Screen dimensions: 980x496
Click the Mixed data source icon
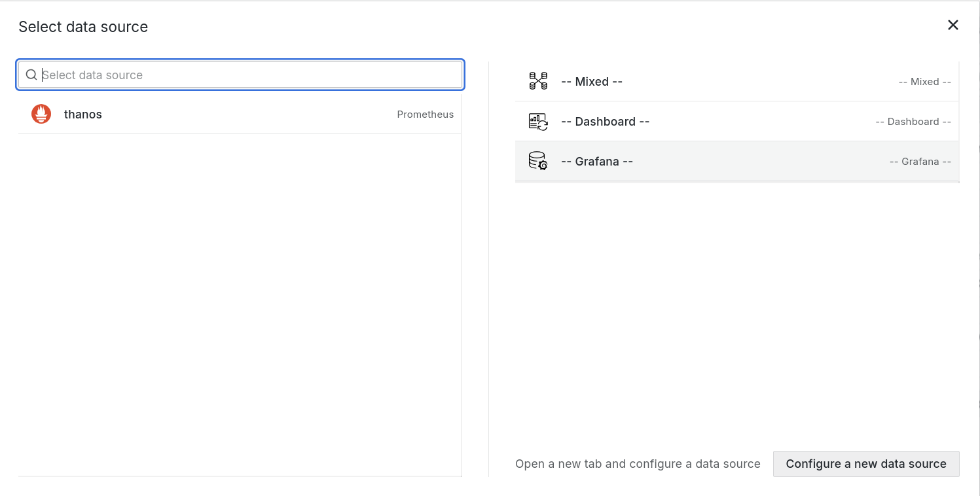coord(538,81)
